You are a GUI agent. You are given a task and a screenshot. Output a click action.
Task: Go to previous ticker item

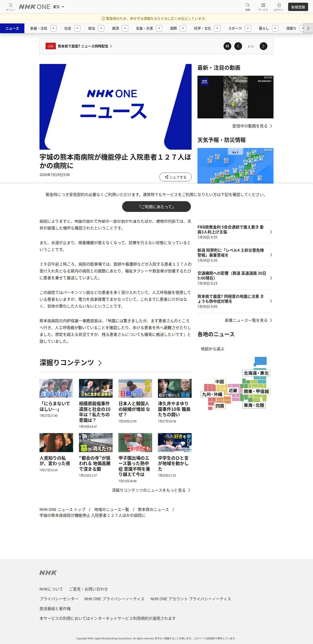pos(238,46)
